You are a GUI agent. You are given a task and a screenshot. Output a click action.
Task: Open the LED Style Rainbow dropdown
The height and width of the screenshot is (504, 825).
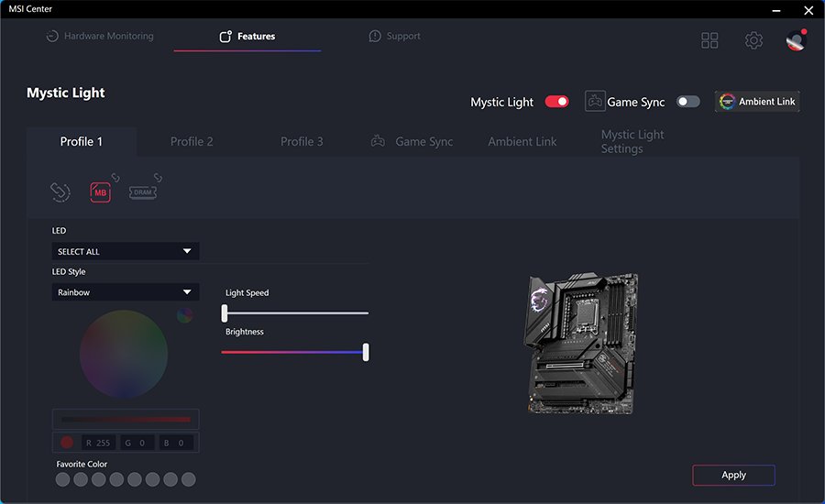[x=126, y=292]
